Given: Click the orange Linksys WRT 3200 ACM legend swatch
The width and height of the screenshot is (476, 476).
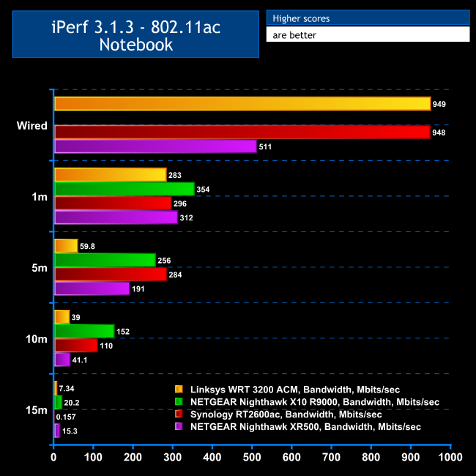Looking at the screenshot, I should [x=179, y=389].
